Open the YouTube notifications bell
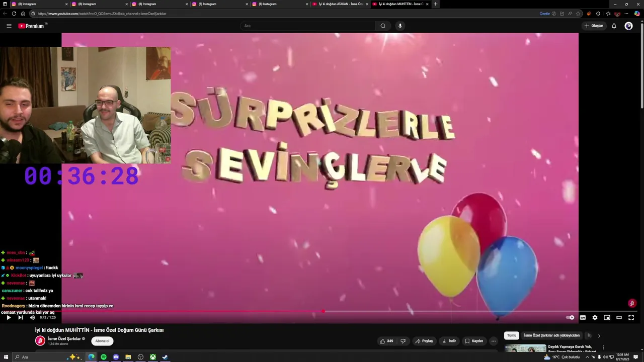This screenshot has height=362, width=644. (614, 26)
